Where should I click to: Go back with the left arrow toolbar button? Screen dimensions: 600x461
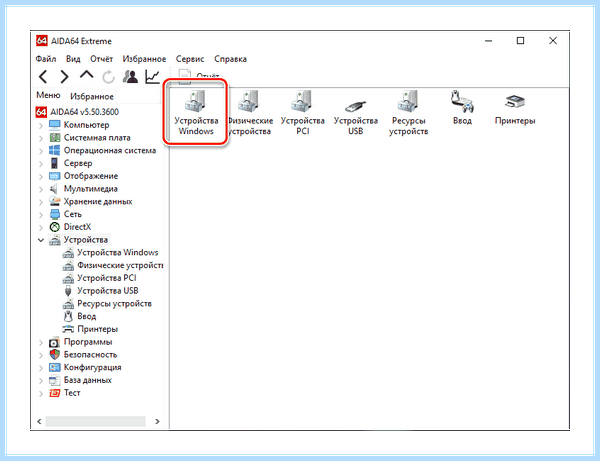[x=43, y=77]
